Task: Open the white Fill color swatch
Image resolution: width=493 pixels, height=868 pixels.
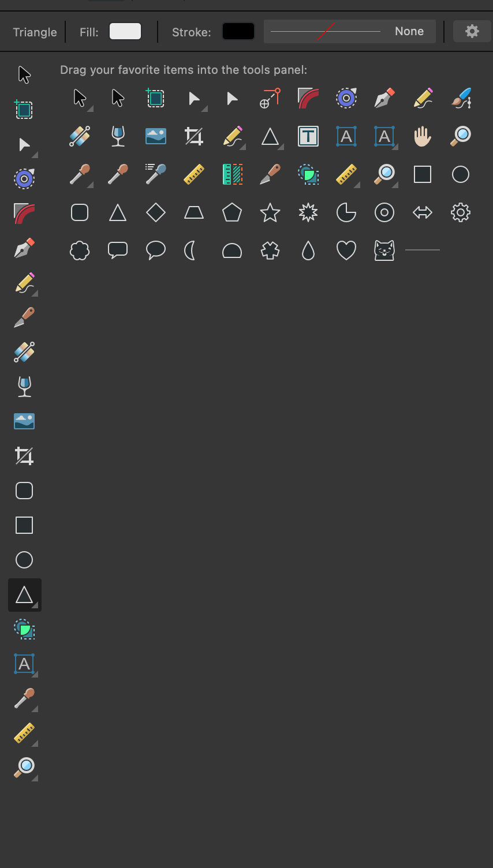Action: [x=125, y=31]
